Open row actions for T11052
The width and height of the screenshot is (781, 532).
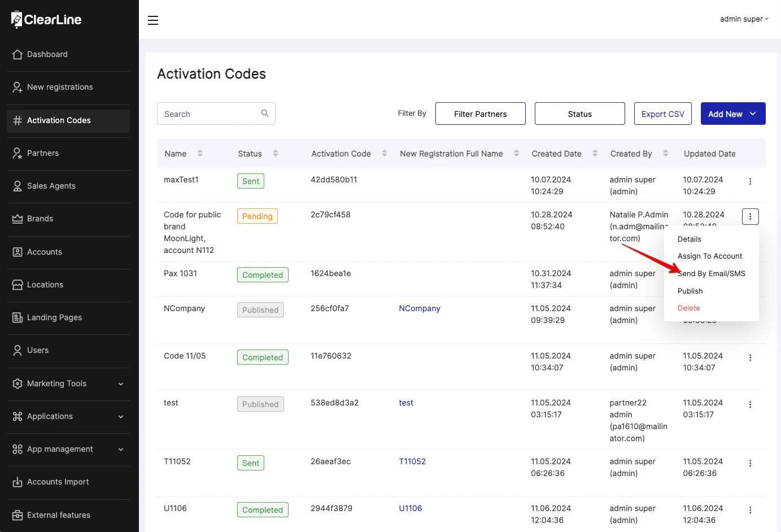pyautogui.click(x=750, y=463)
